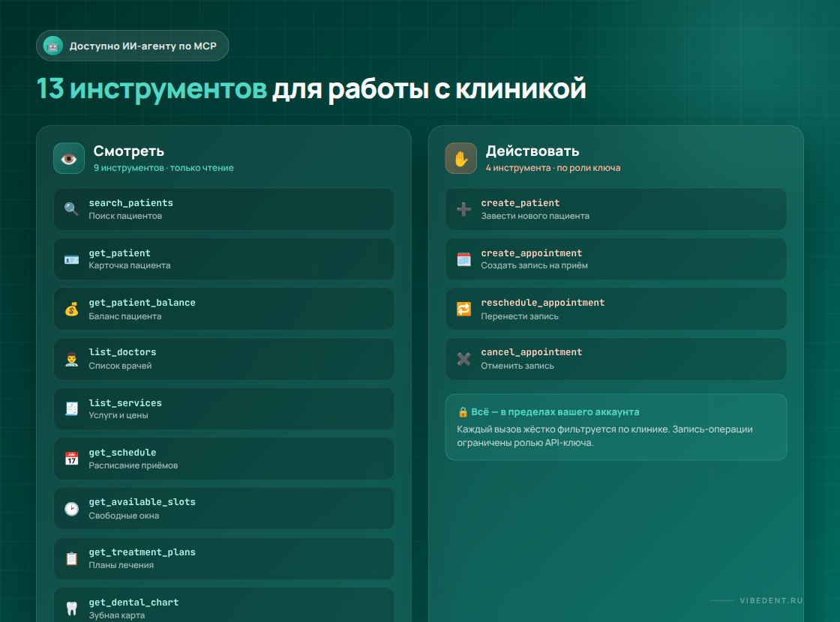
Task: Click '4 инструмента · по роли ключа' subtitle
Action: pyautogui.click(x=553, y=168)
